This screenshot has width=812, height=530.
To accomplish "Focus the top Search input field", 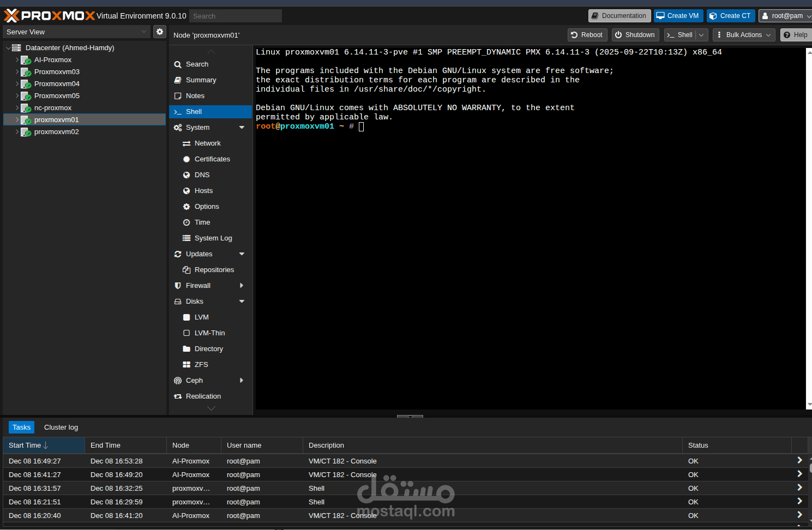I will click(x=236, y=16).
